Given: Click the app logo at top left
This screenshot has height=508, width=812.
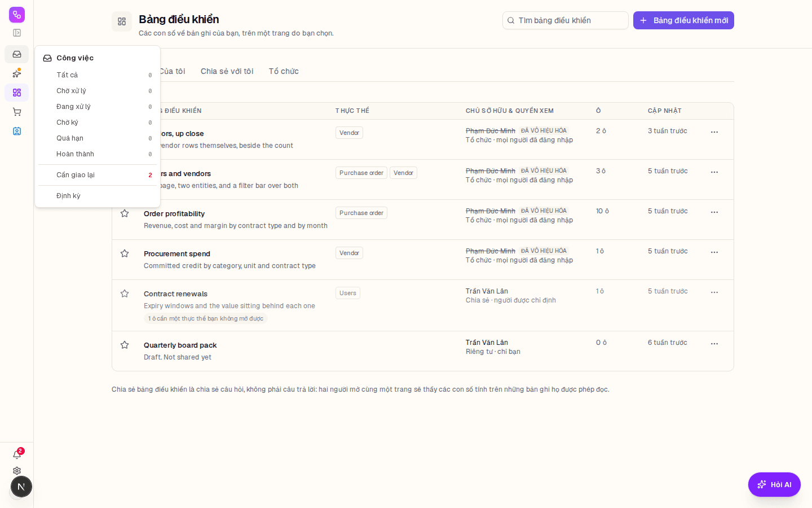Looking at the screenshot, I should click(17, 15).
